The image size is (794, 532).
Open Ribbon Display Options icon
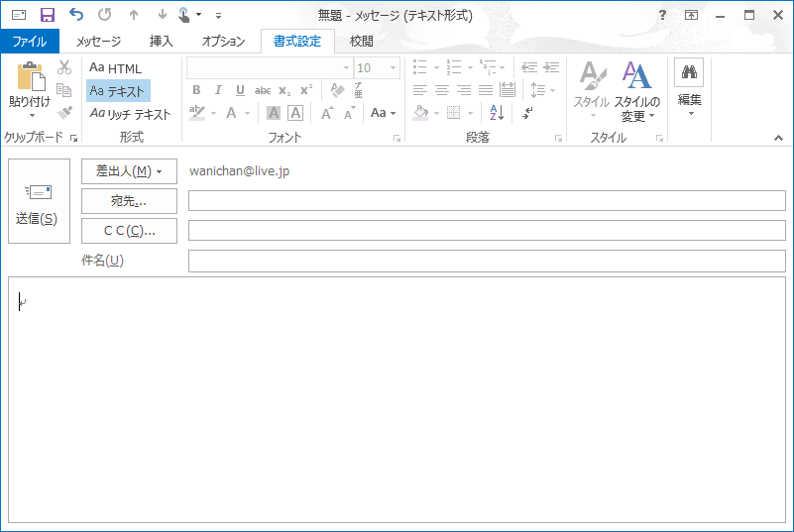point(691,15)
